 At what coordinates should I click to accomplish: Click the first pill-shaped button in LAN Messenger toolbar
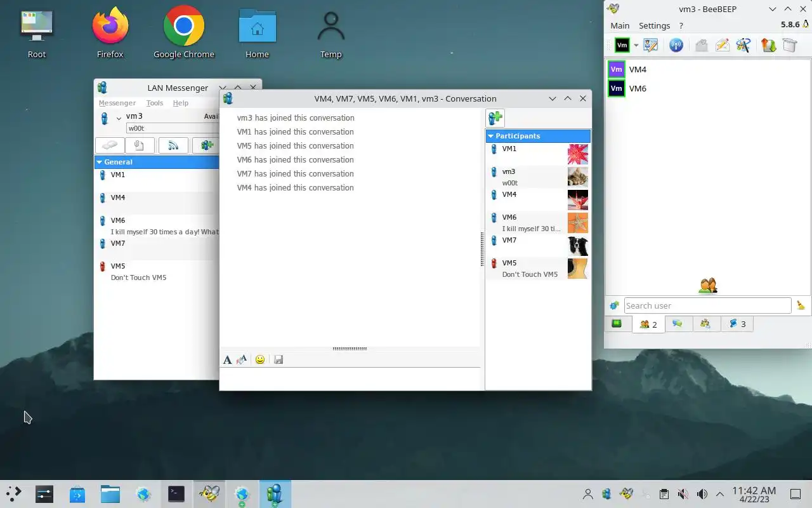(110, 145)
